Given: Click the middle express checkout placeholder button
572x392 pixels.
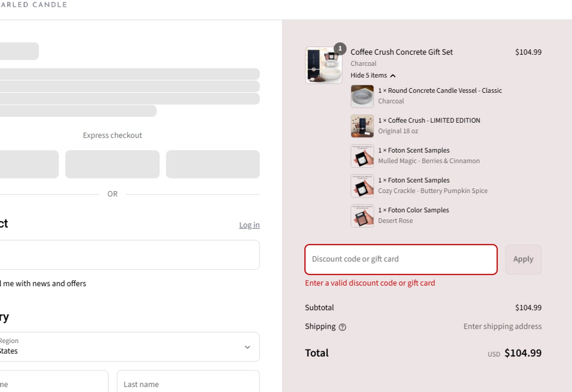Looking at the screenshot, I should click(112, 164).
